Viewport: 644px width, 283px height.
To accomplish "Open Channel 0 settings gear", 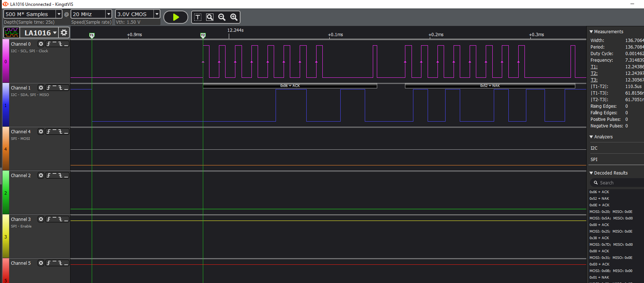I will coord(41,44).
